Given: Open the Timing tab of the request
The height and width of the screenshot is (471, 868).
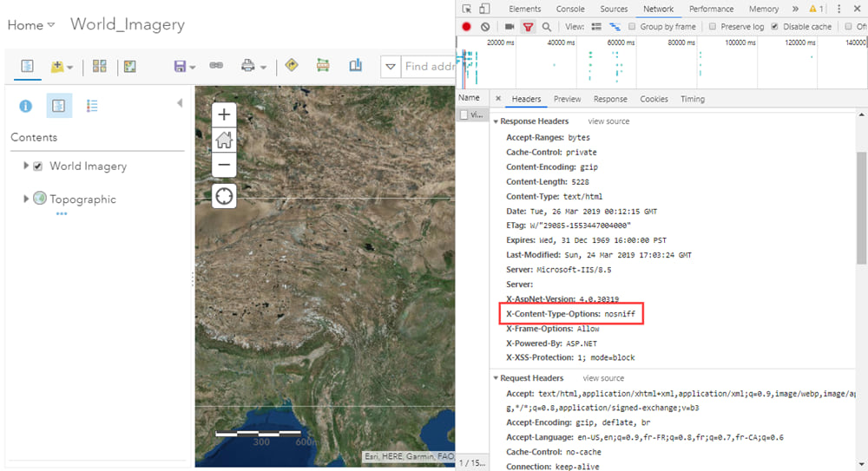Looking at the screenshot, I should coord(693,99).
